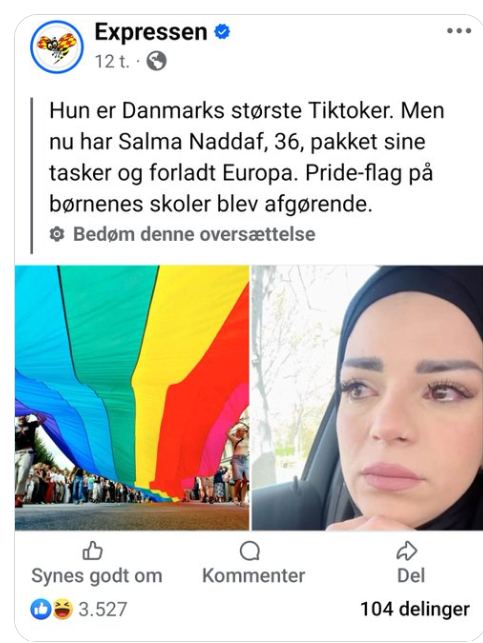Click the public globe privacy icon
The width and height of the screenshot is (483, 643).
point(157,61)
